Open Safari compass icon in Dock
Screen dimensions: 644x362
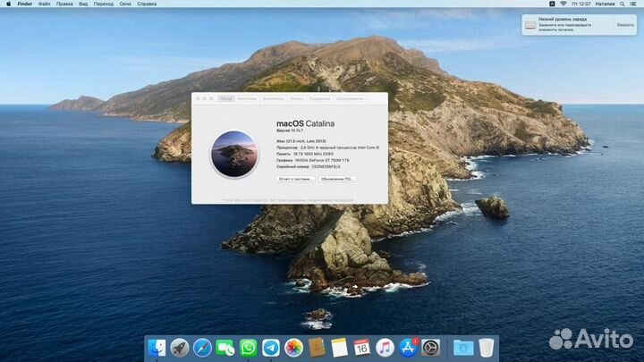point(202,348)
